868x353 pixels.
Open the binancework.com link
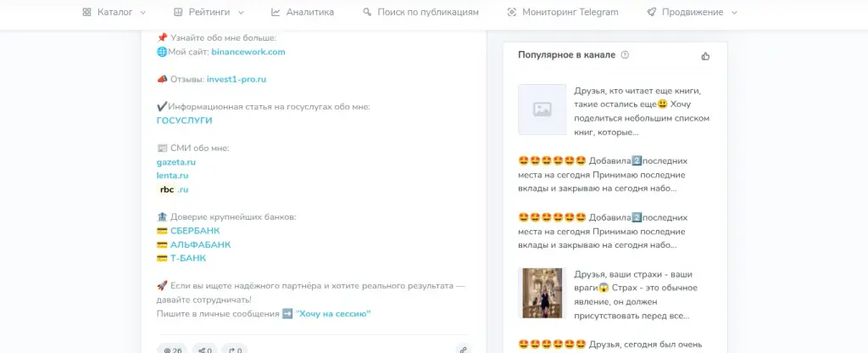[248, 52]
